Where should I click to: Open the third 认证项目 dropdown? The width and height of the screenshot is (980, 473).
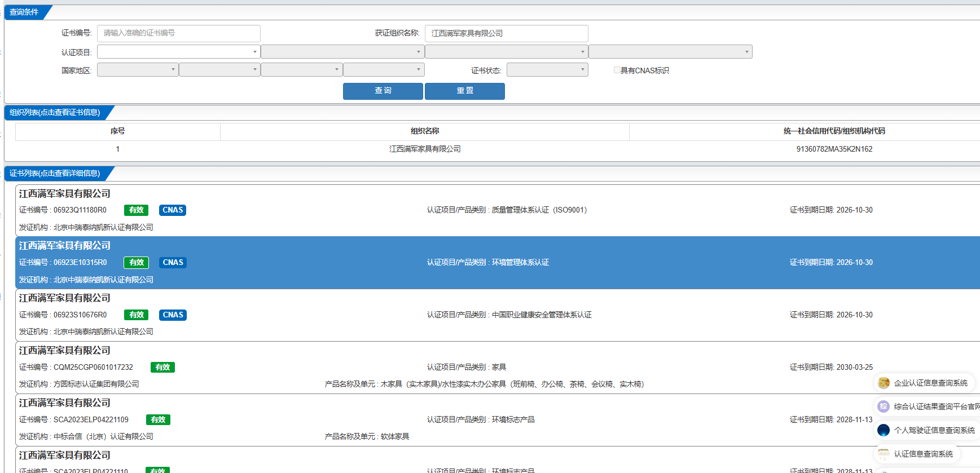click(507, 52)
